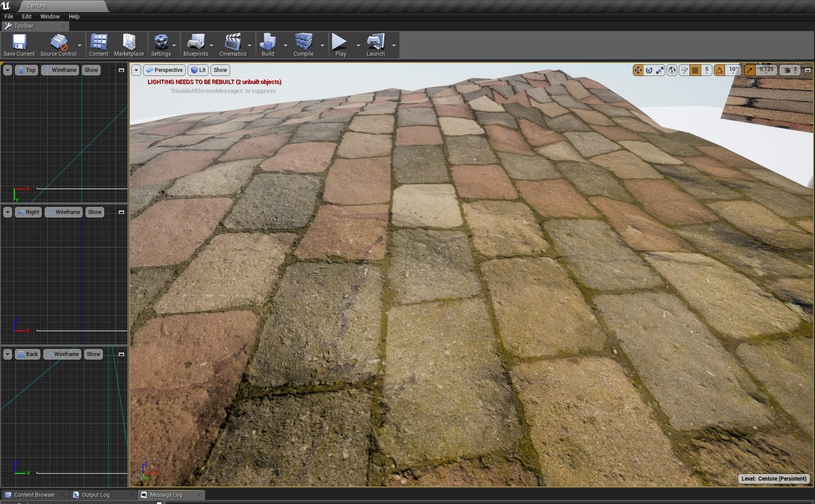Click the Lit view mode button
Image resolution: width=815 pixels, height=504 pixels.
coord(198,70)
